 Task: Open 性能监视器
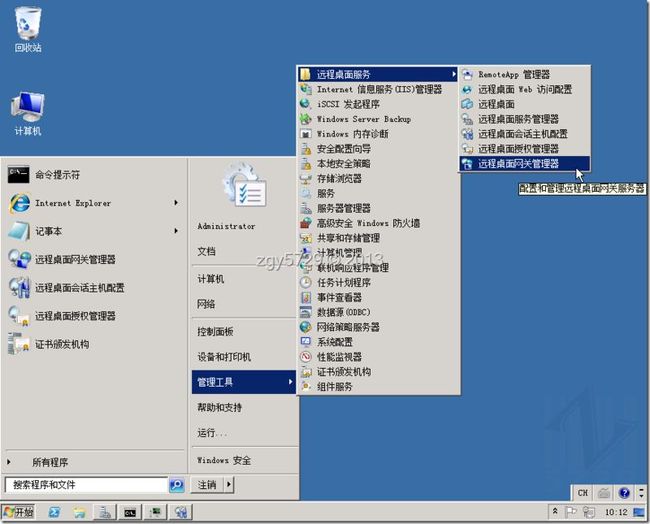pos(378,357)
